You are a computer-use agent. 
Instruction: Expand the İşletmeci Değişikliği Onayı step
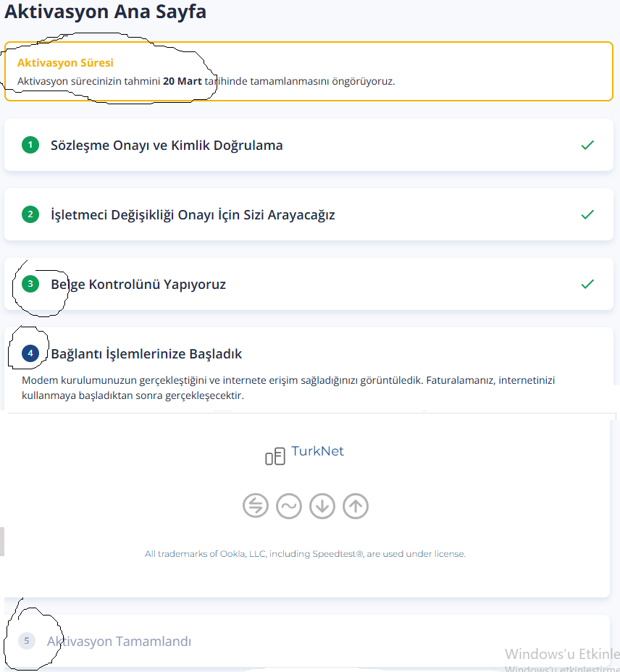(x=193, y=214)
